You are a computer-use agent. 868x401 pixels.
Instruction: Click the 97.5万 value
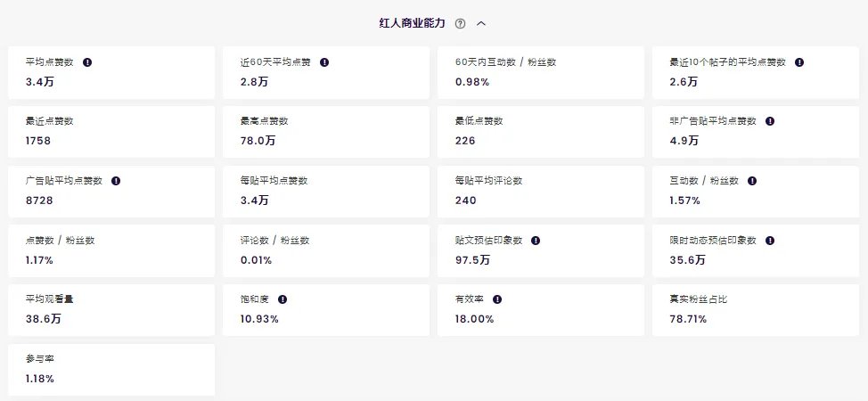pos(472,260)
